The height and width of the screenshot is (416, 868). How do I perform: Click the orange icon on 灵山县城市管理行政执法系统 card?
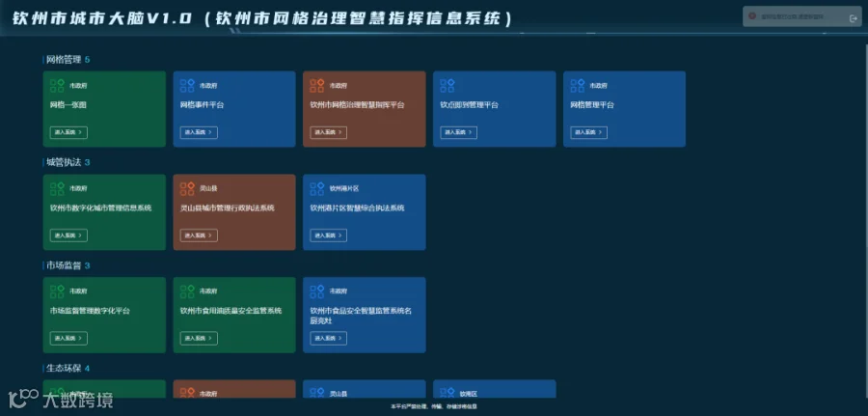coord(187,188)
